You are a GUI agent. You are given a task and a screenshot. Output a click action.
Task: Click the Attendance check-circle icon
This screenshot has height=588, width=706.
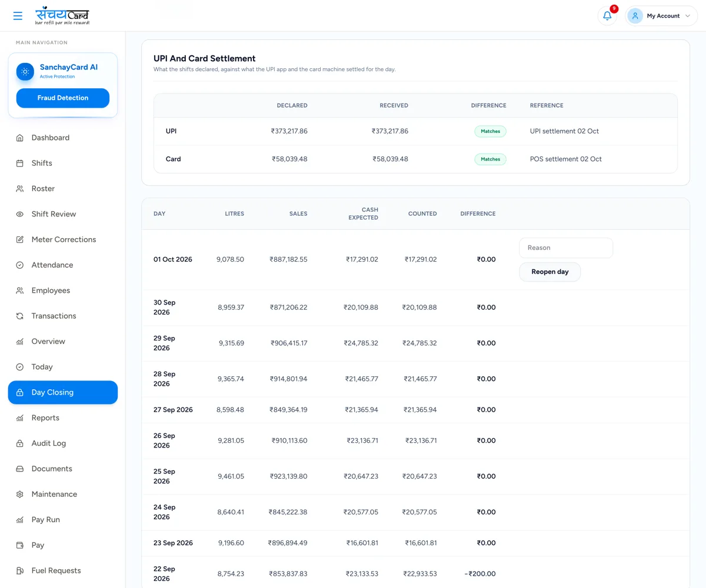[19, 265]
